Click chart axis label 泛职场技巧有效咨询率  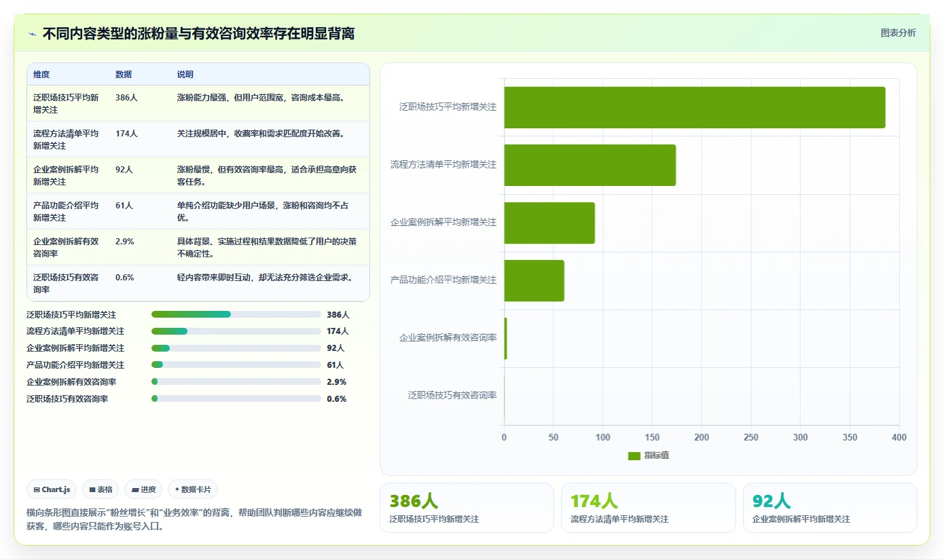coord(452,395)
